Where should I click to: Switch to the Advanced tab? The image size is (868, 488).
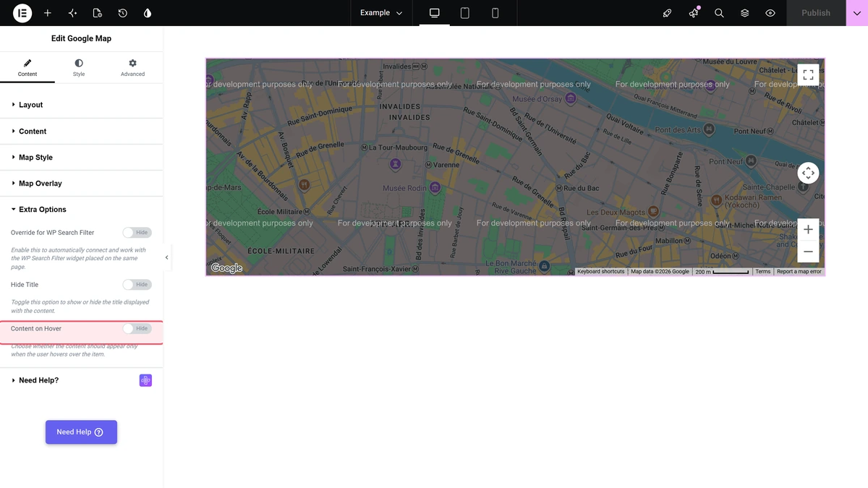point(132,68)
